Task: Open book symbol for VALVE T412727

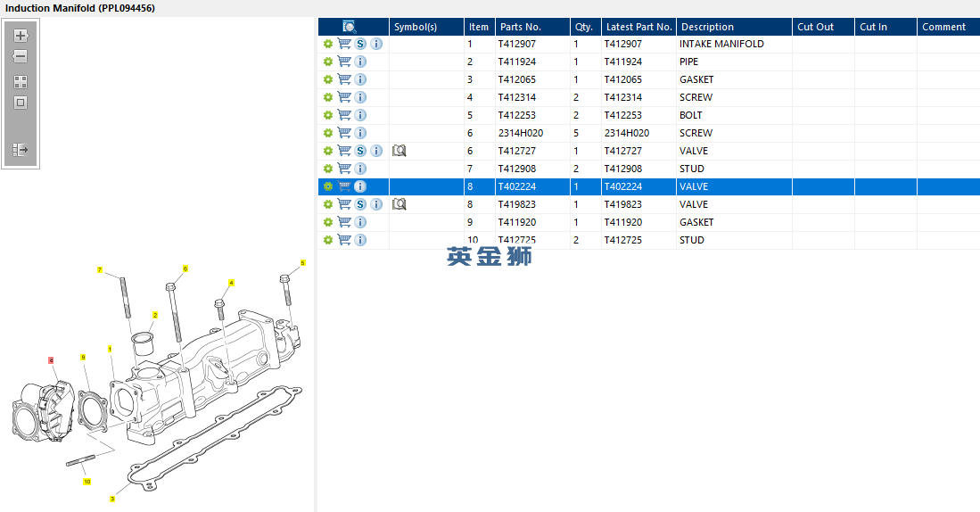Action: point(399,151)
